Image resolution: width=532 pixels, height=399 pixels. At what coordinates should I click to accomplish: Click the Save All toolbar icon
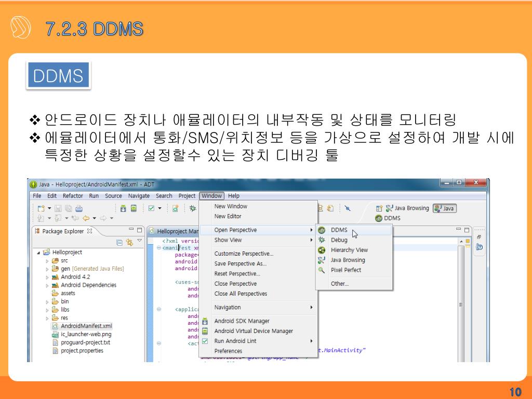[68, 208]
